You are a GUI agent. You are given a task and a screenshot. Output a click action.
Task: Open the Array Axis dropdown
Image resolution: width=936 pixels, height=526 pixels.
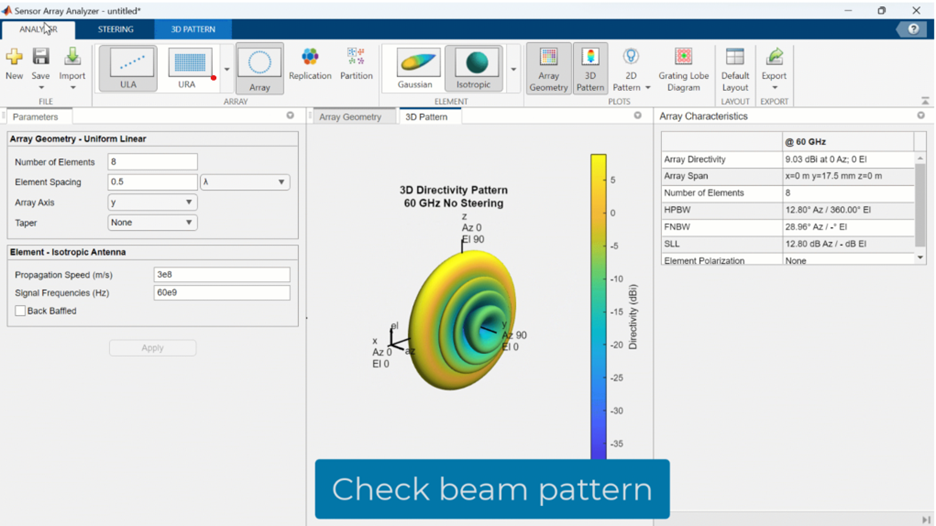(x=152, y=202)
